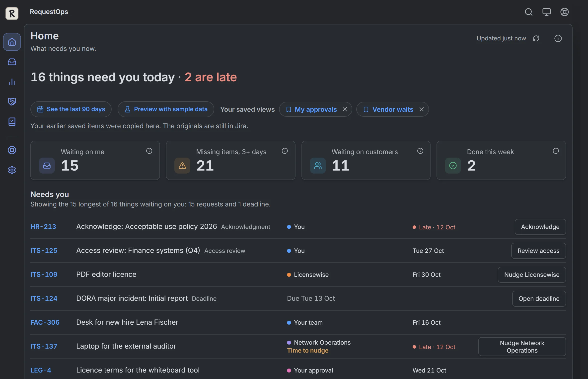Refresh the Home page data
The height and width of the screenshot is (379, 588).
tap(536, 38)
